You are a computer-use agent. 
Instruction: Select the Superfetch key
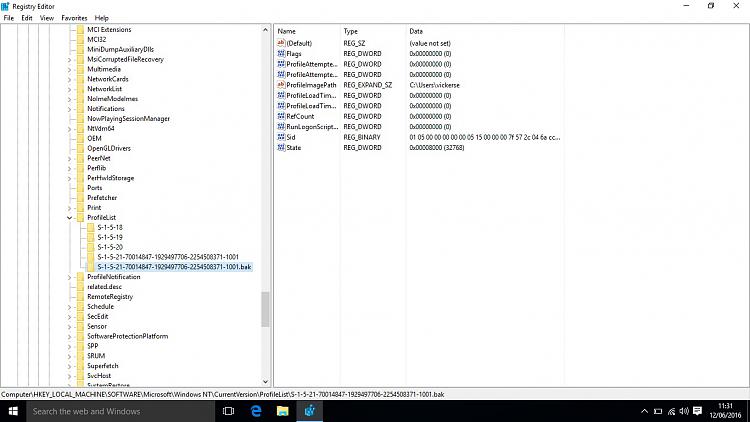[102, 366]
